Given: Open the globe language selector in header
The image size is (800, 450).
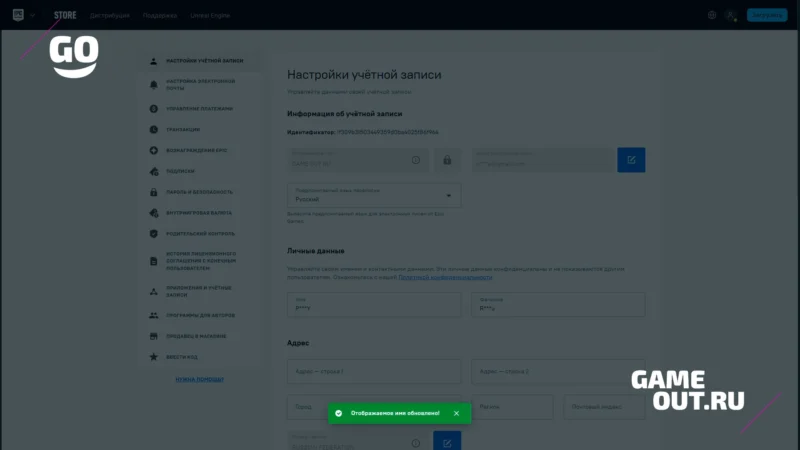Looking at the screenshot, I should (x=712, y=15).
